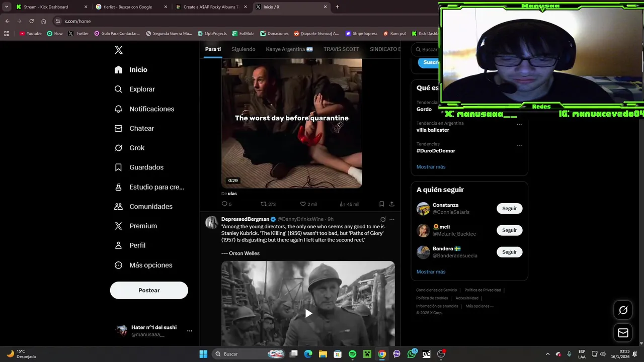The image size is (644, 362).
Task: Open Notificaciones from the sidebar
Action: pyautogui.click(x=144, y=109)
